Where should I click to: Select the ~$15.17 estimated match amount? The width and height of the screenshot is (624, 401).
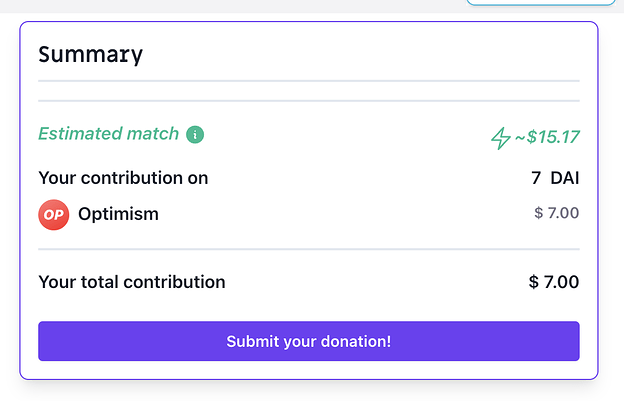coord(547,137)
